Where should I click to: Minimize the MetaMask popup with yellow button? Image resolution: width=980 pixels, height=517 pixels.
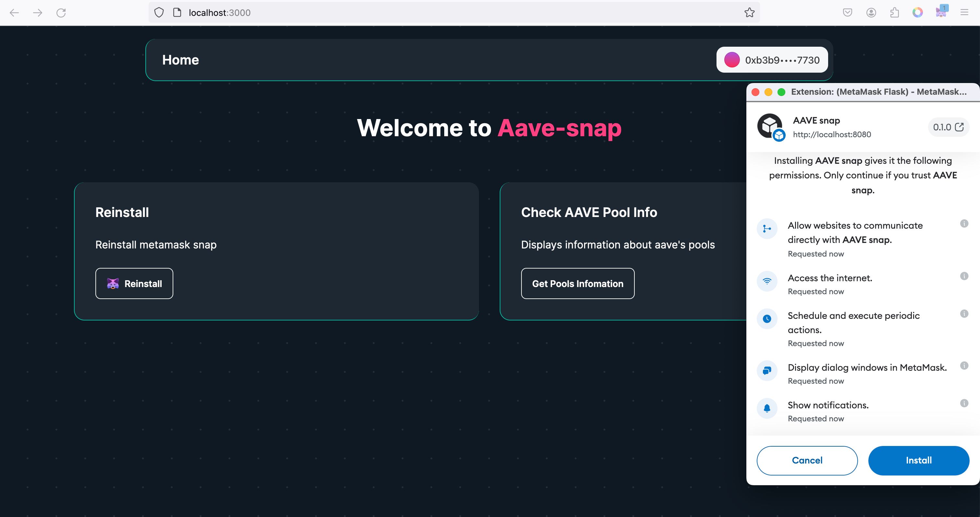[768, 92]
